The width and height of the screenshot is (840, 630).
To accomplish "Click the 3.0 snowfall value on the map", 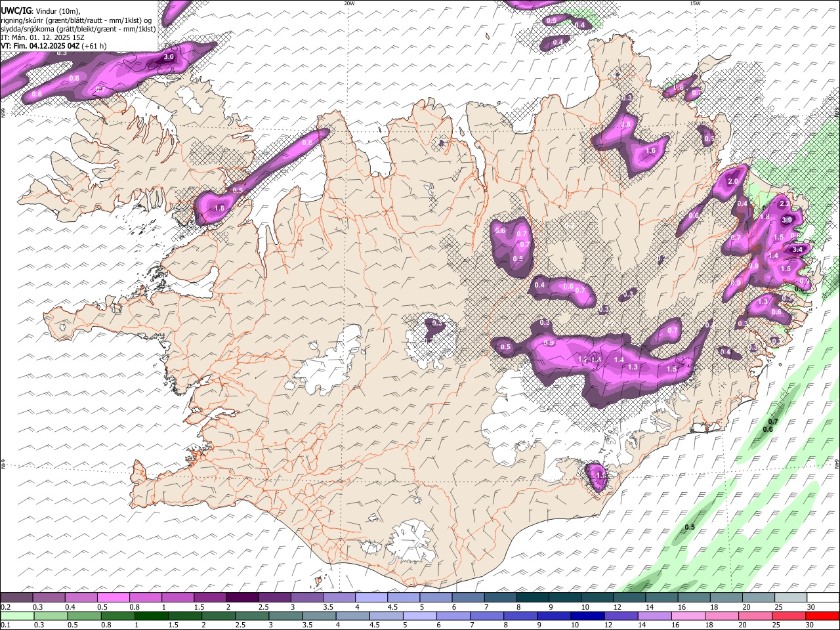I will tap(169, 57).
